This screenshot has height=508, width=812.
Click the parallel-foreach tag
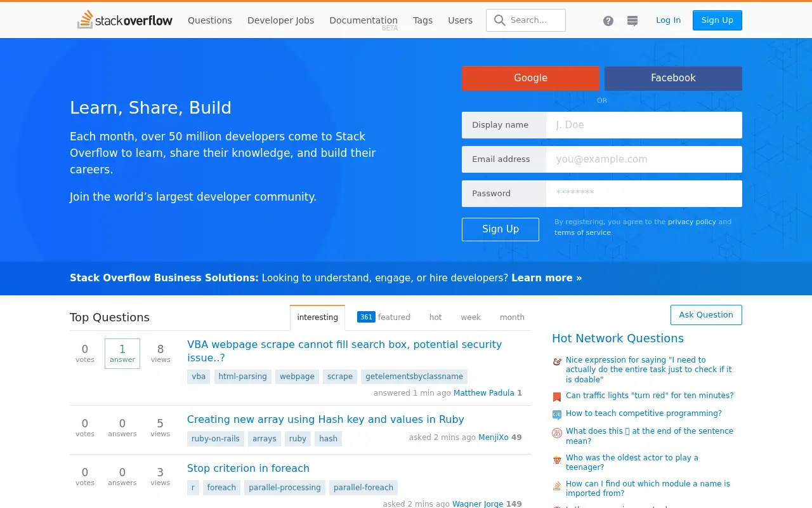[363, 488]
